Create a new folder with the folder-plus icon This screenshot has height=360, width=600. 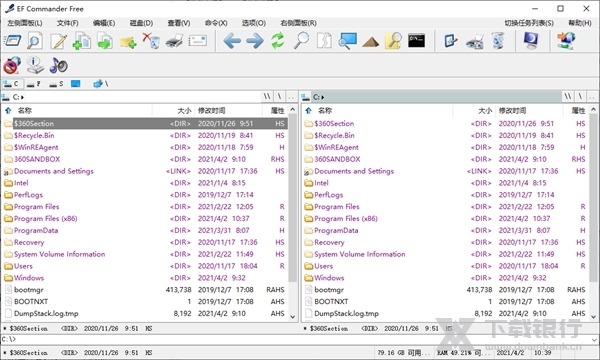(128, 42)
